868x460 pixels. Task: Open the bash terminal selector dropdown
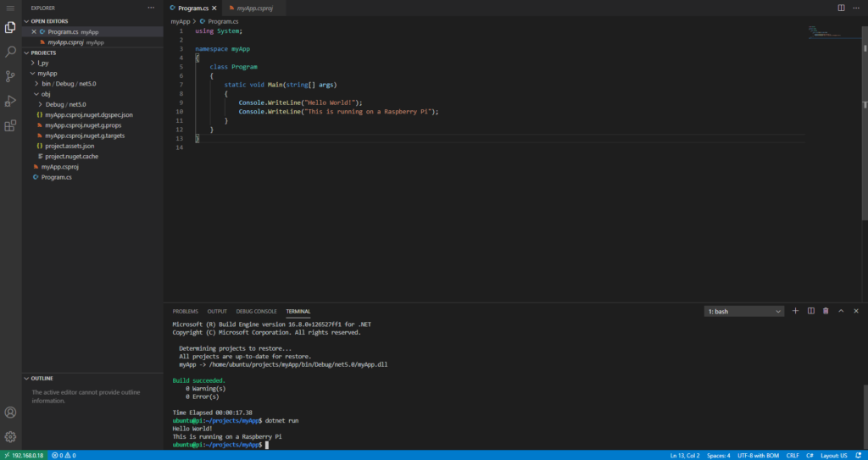[x=743, y=312]
